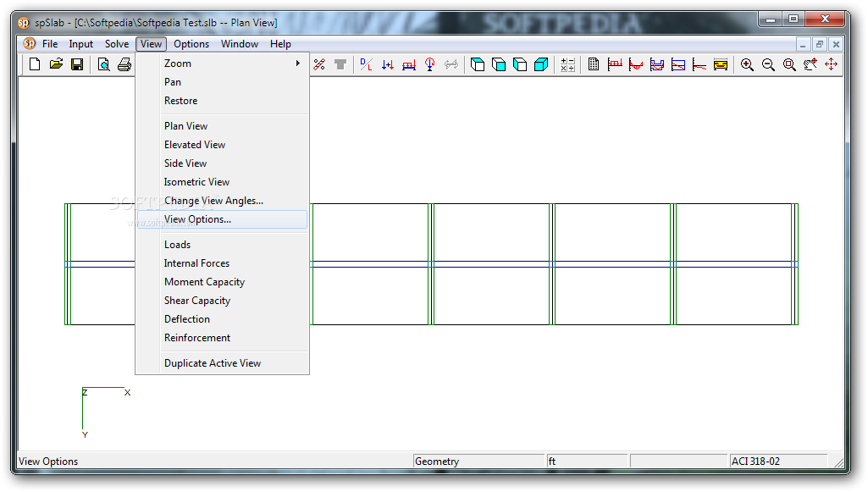Image resolution: width=868 pixels, height=492 pixels.
Task: Select the elevated view cube icon
Action: 499,64
